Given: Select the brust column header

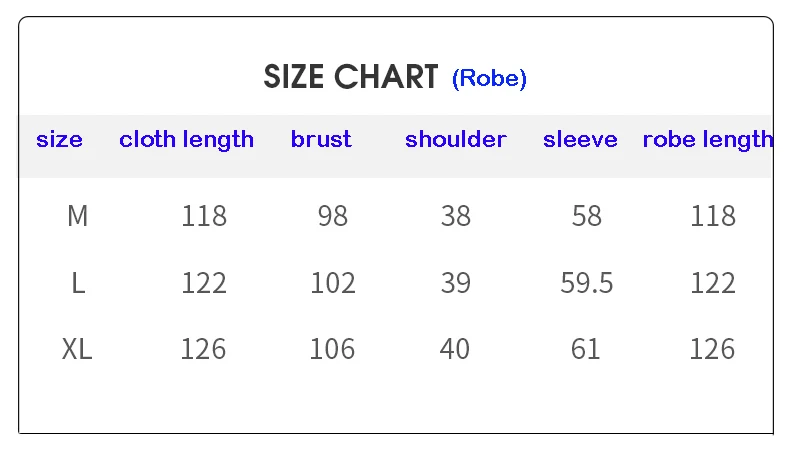Looking at the screenshot, I should click(321, 140).
